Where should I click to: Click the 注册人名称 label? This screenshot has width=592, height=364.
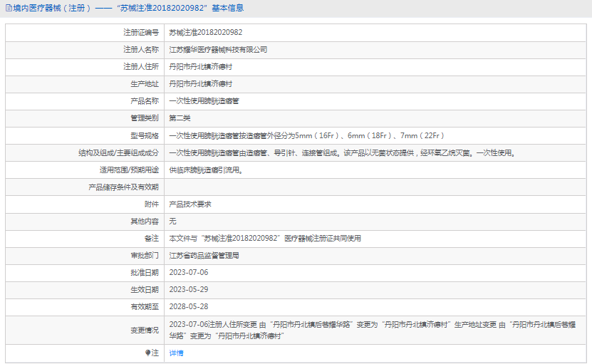pyautogui.click(x=141, y=49)
